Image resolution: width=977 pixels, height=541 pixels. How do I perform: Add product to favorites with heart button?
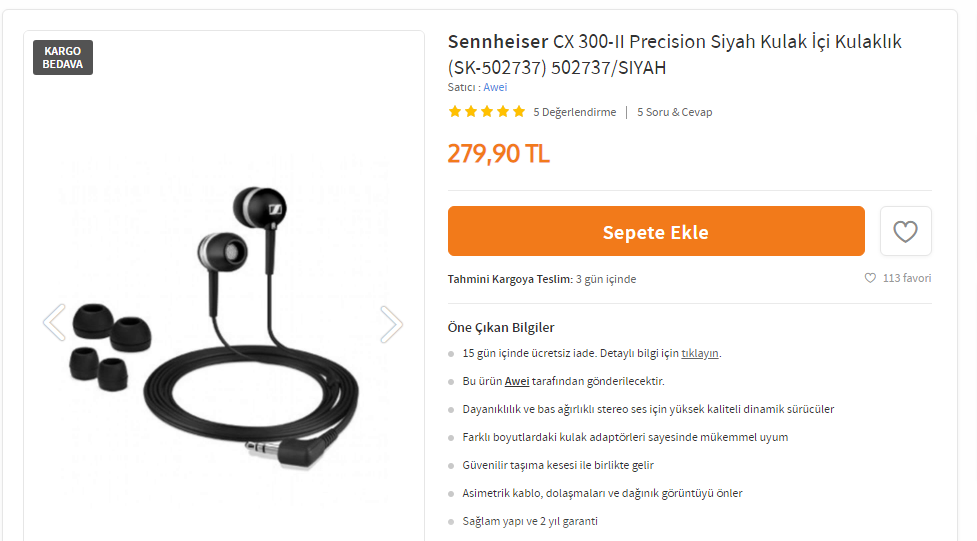[x=905, y=231]
